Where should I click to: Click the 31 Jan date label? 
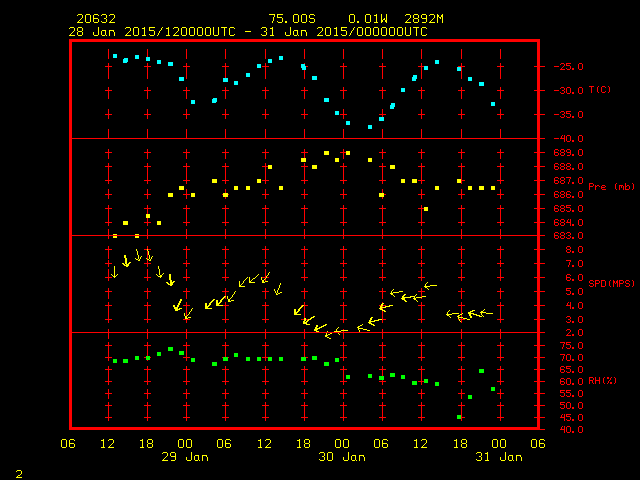tap(499, 457)
